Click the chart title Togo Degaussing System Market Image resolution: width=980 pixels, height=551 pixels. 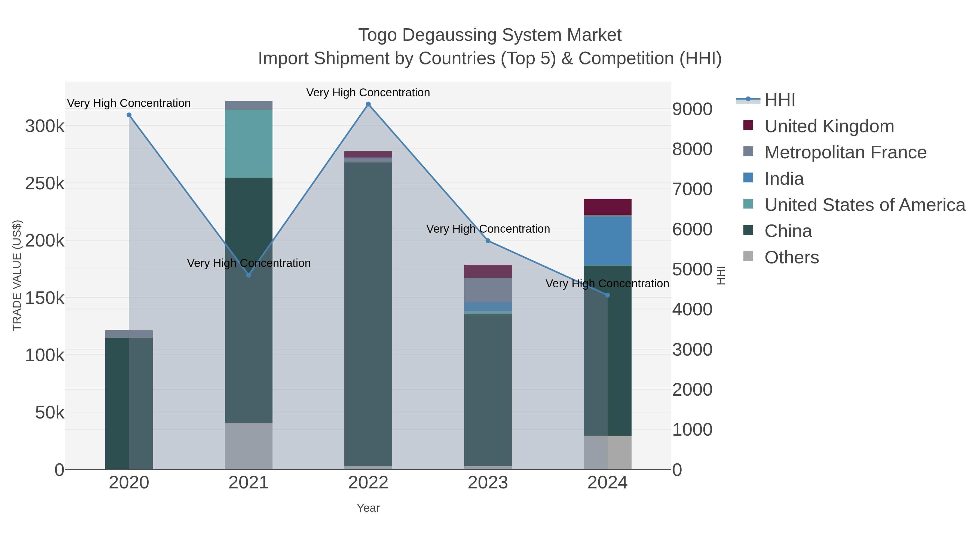(490, 35)
